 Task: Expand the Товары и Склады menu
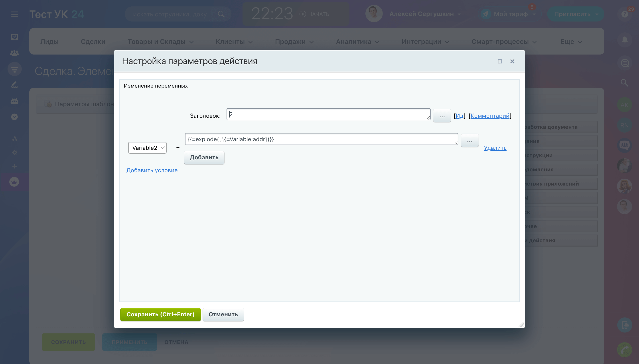coord(160,42)
